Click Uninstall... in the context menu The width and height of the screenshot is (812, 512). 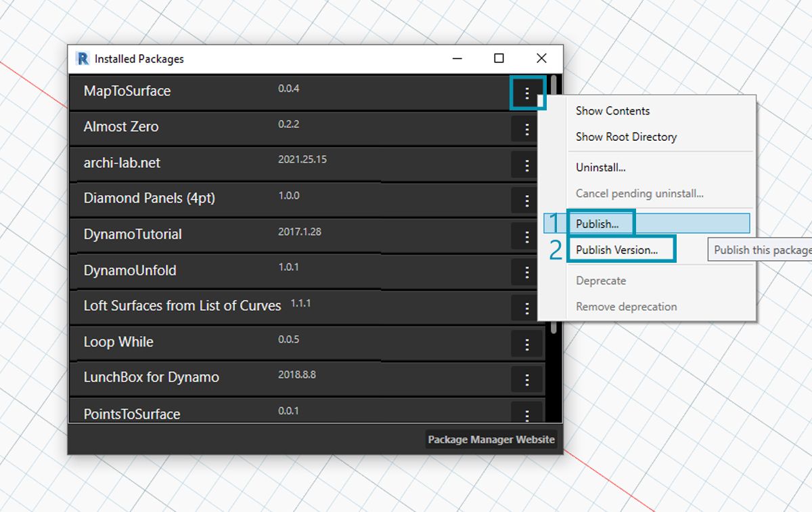(600, 167)
